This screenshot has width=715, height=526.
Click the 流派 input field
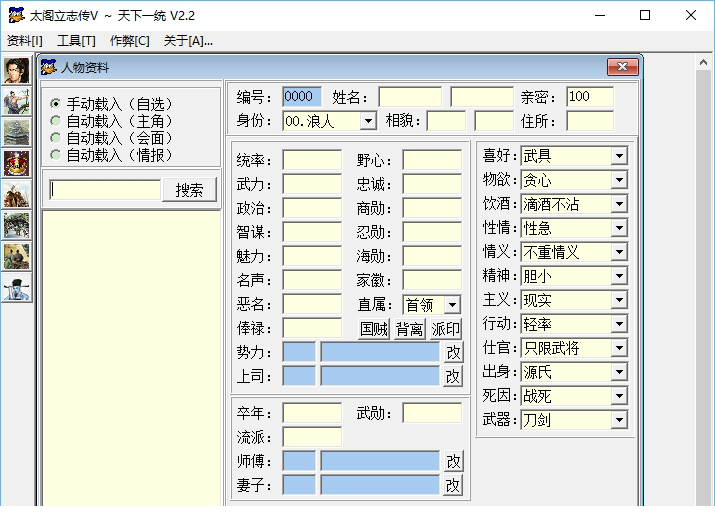click(312, 437)
